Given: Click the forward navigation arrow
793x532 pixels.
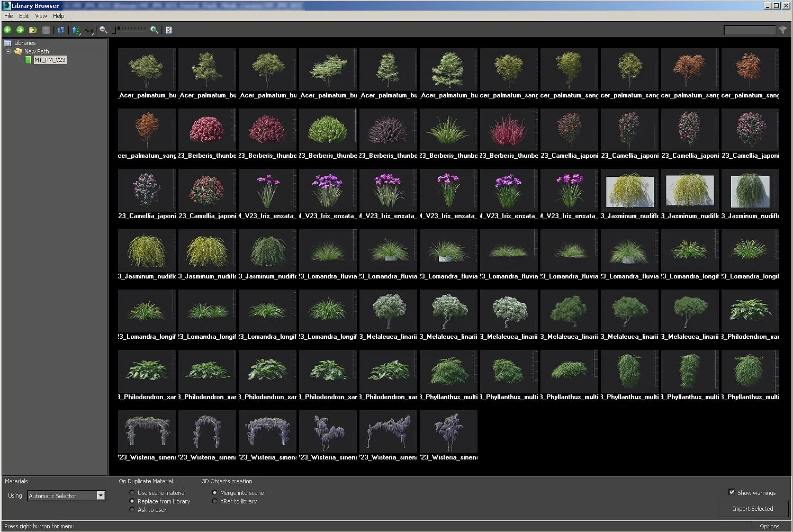Looking at the screenshot, I should [x=20, y=30].
